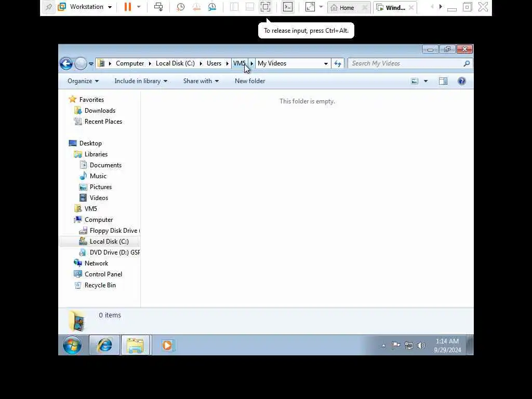
Task: Show or hide the library sidebar
Action: 234,7
